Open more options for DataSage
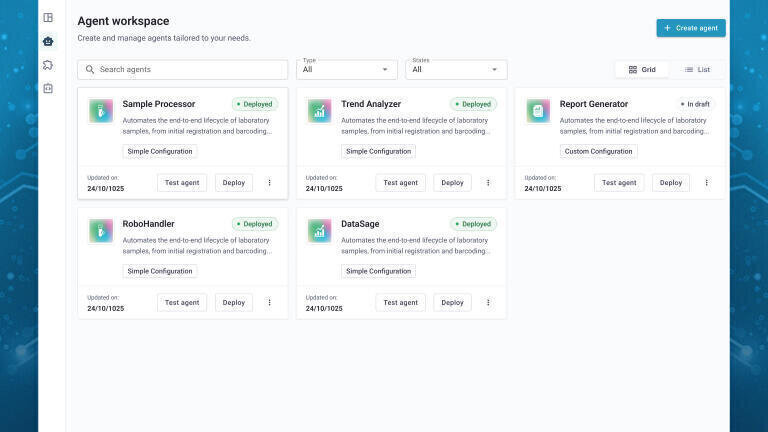Screen dimensions: 768x432 (488, 302)
